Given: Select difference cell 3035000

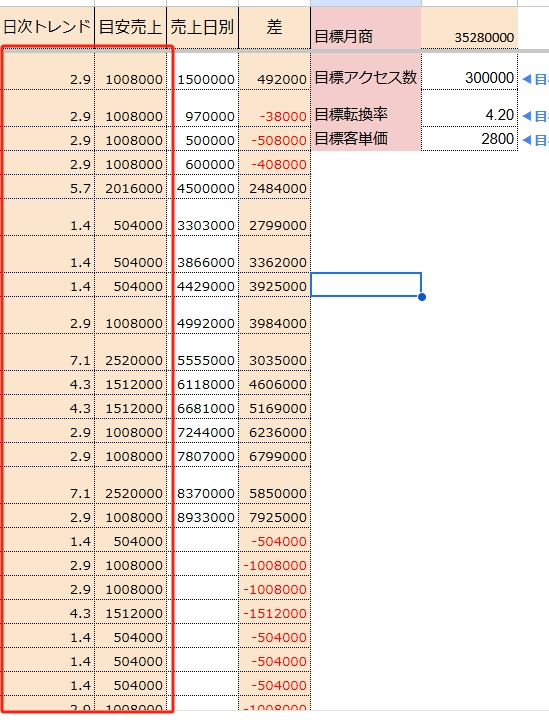Looking at the screenshot, I should pos(274,353).
